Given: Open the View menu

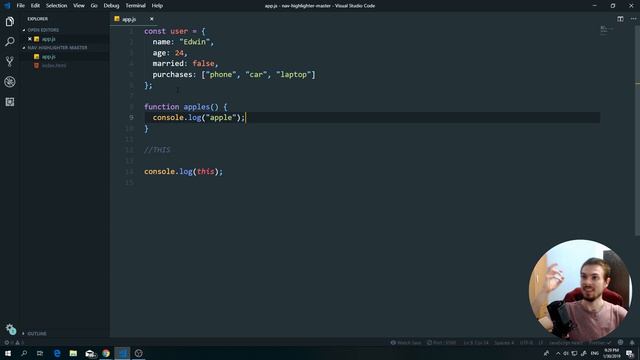Looking at the screenshot, I should tap(79, 6).
